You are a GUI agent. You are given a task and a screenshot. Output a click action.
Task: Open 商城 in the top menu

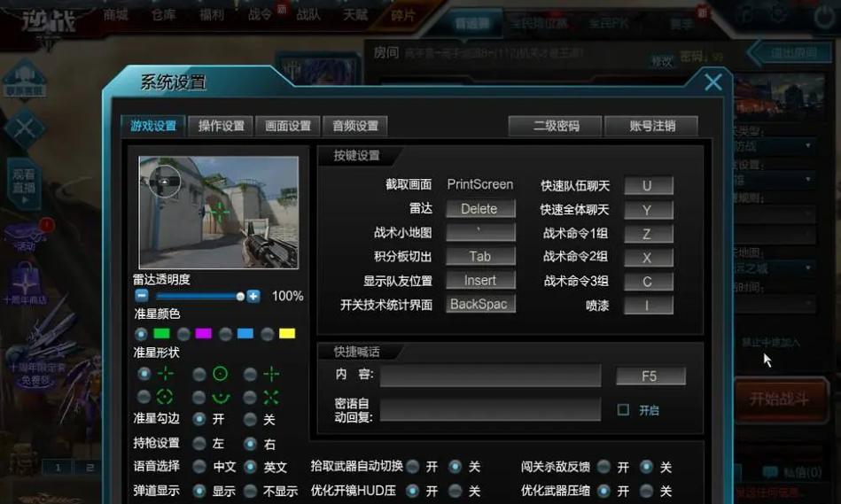(116, 14)
